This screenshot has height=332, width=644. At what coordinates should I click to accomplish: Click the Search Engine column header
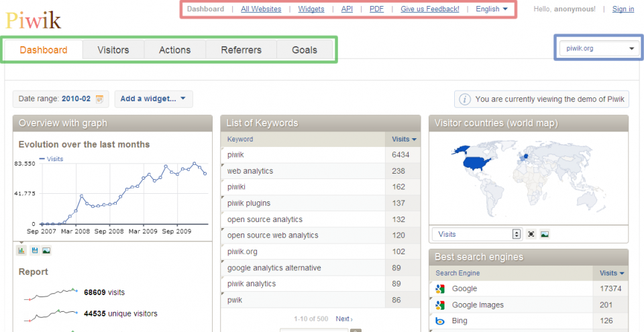click(458, 273)
